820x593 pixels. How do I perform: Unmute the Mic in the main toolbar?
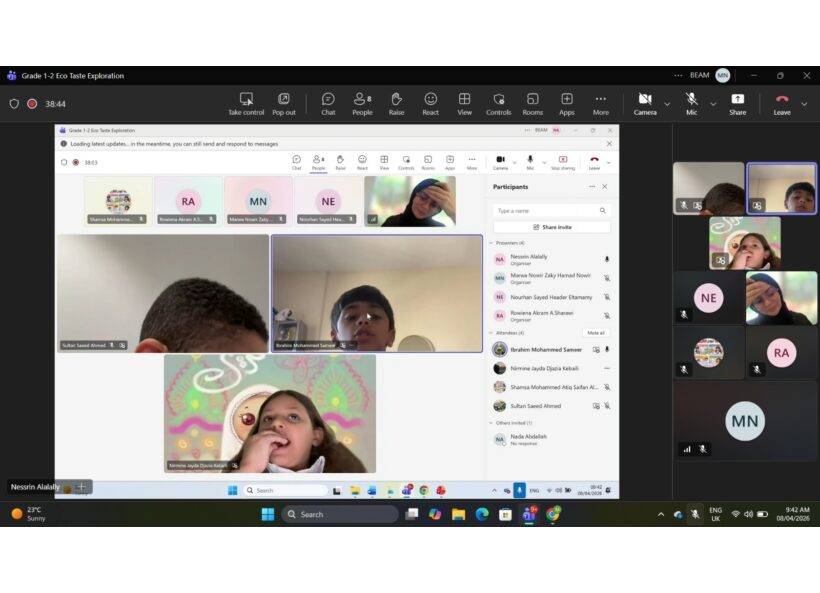[x=691, y=103]
